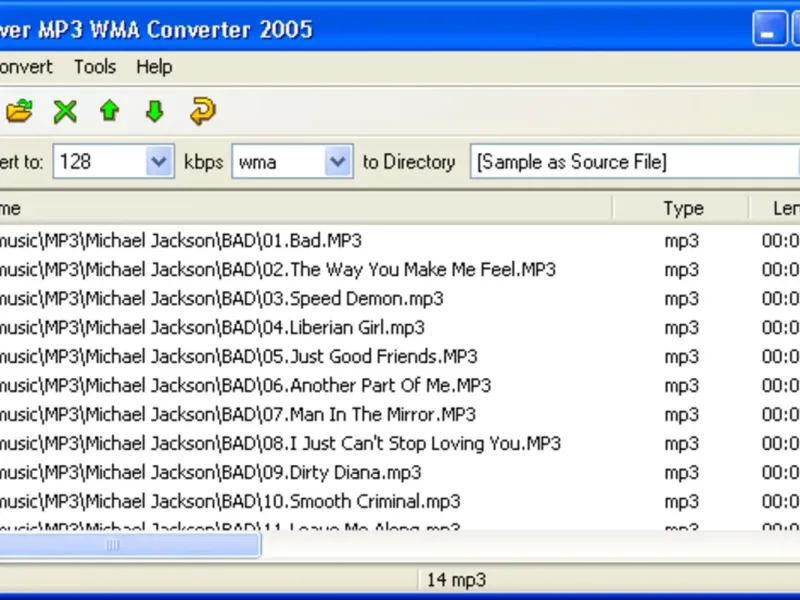Screen dimensions: 800x600
Task: Click the open folder toolbar icon
Action: click(19, 111)
